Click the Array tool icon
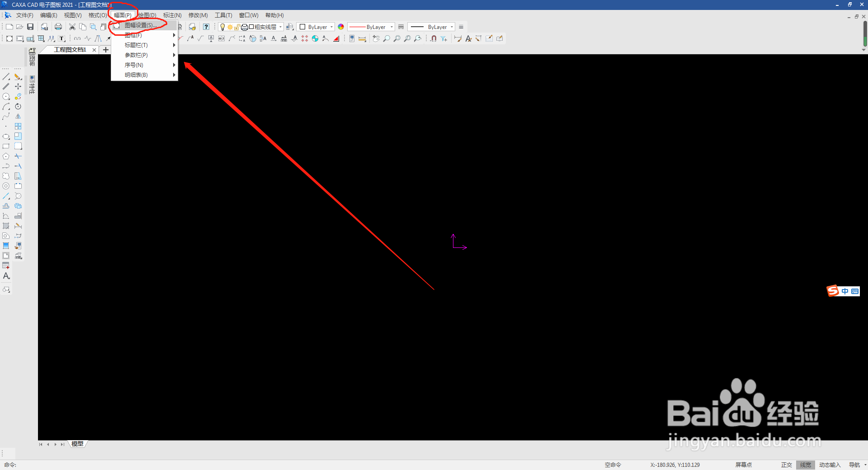Viewport: 868px width, 470px height. 18,126
